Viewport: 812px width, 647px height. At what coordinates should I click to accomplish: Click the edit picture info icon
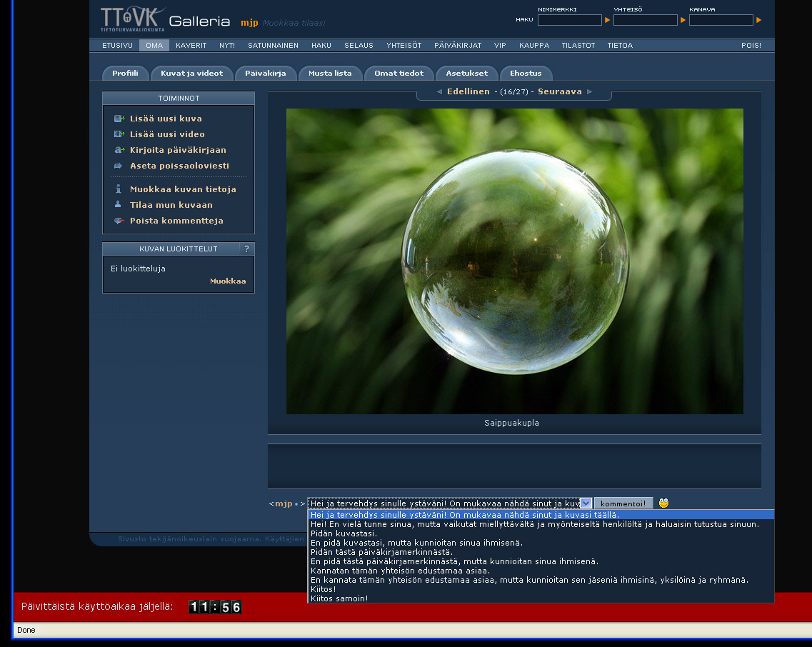point(119,189)
